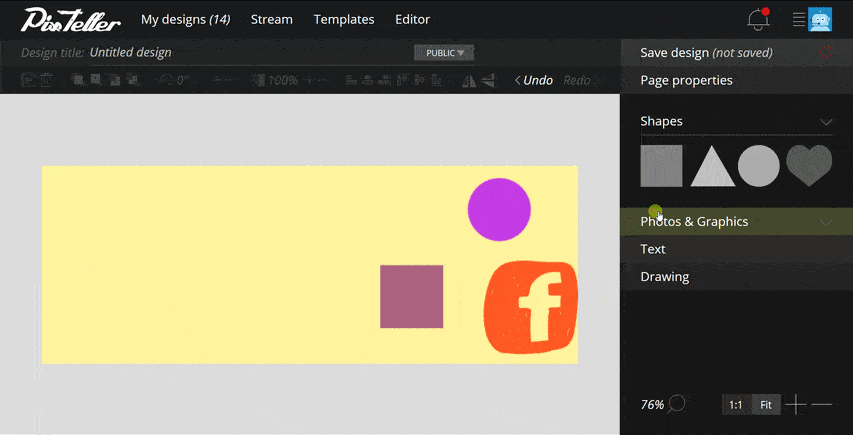This screenshot has height=435, width=853.
Task: Click the Redo button
Action: [580, 80]
